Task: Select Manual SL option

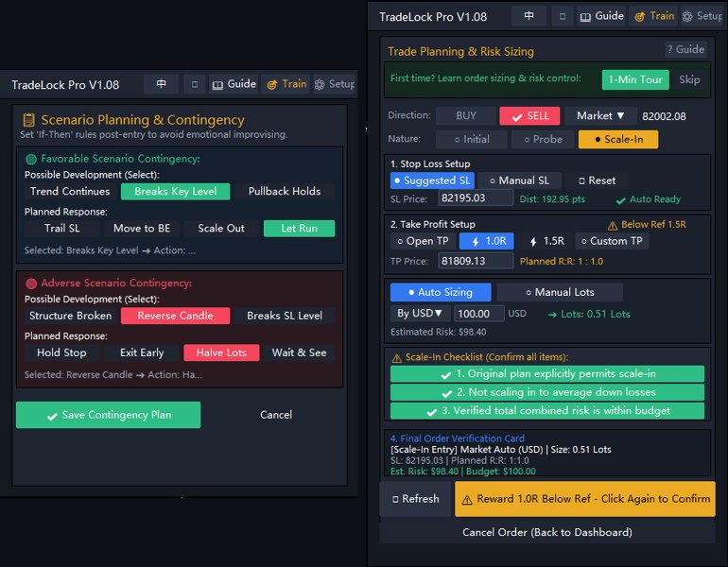Action: click(519, 180)
